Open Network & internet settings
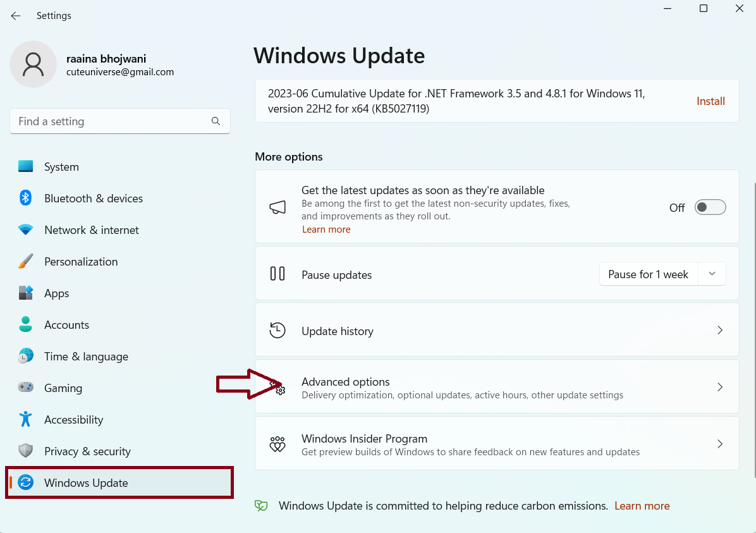 point(119,230)
